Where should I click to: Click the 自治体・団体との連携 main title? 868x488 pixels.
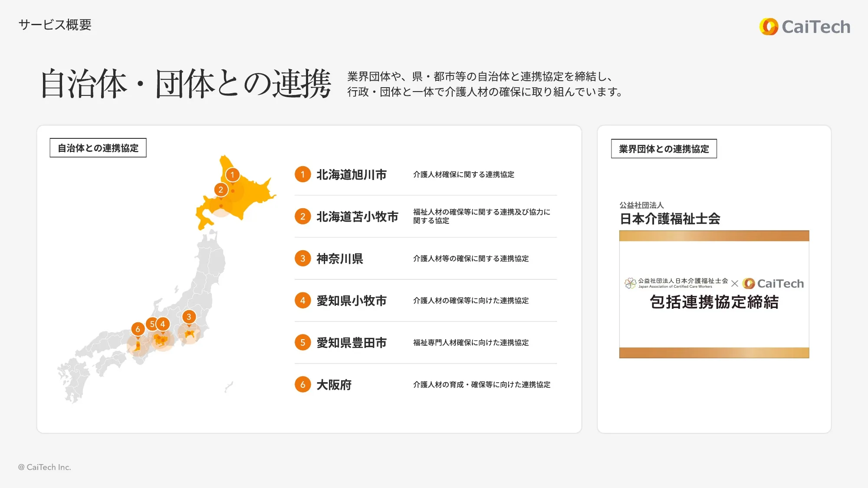186,84
